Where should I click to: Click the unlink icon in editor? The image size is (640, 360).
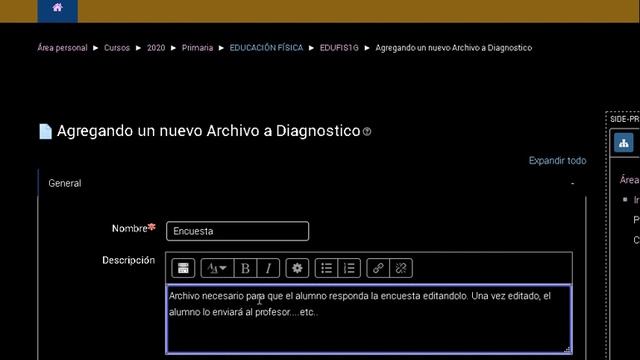tap(401, 268)
